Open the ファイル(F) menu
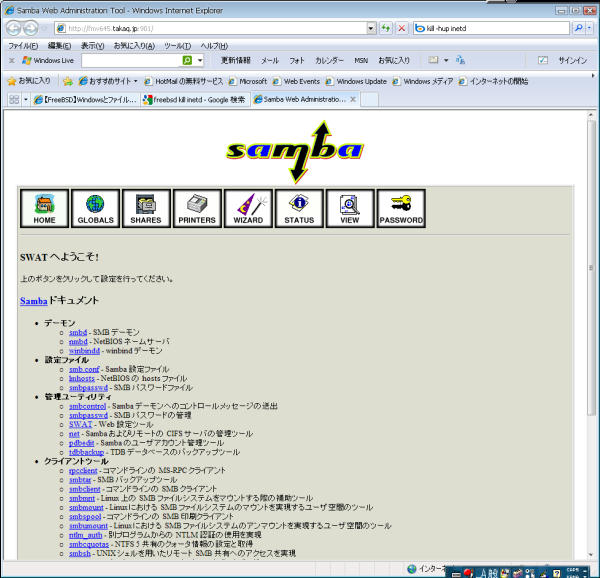The height and width of the screenshot is (578, 600). pos(23,46)
